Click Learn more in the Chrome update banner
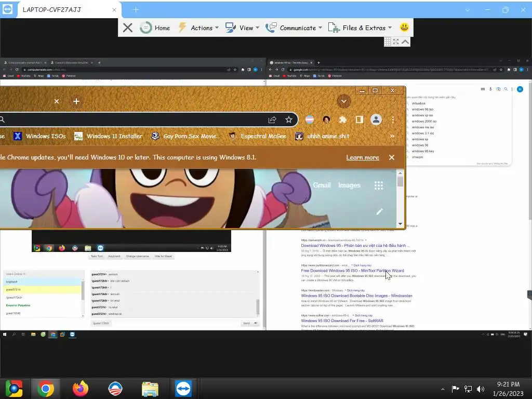Screen dimensions: 532x399 (x=363, y=157)
